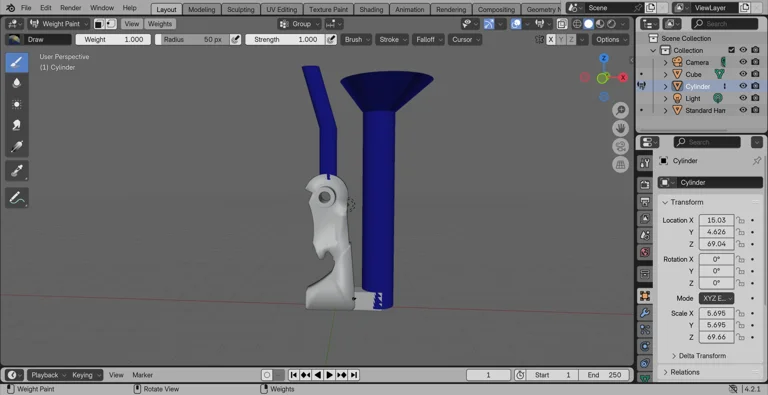The width and height of the screenshot is (768, 395).
Task: Select the Blur tool in toolbar
Action: tap(17, 83)
